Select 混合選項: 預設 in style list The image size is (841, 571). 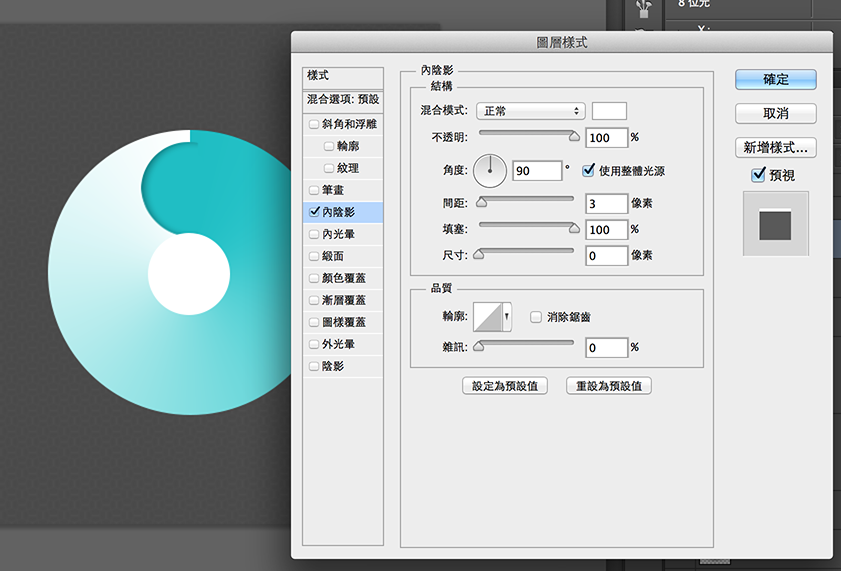coord(343,100)
